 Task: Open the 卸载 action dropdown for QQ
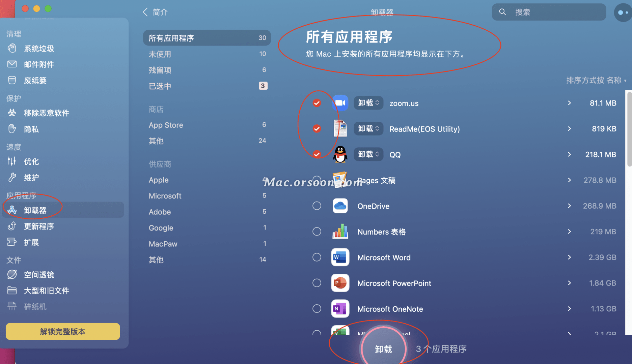pos(368,154)
